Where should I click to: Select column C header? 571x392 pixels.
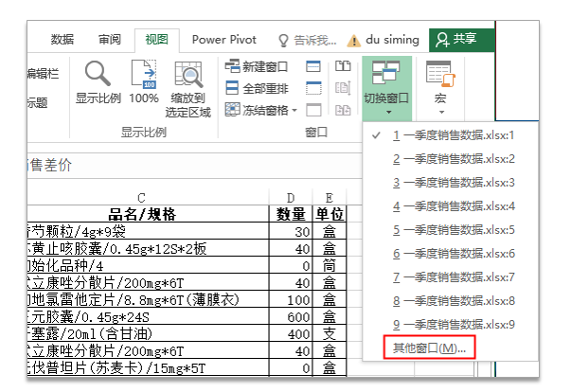(x=149, y=198)
